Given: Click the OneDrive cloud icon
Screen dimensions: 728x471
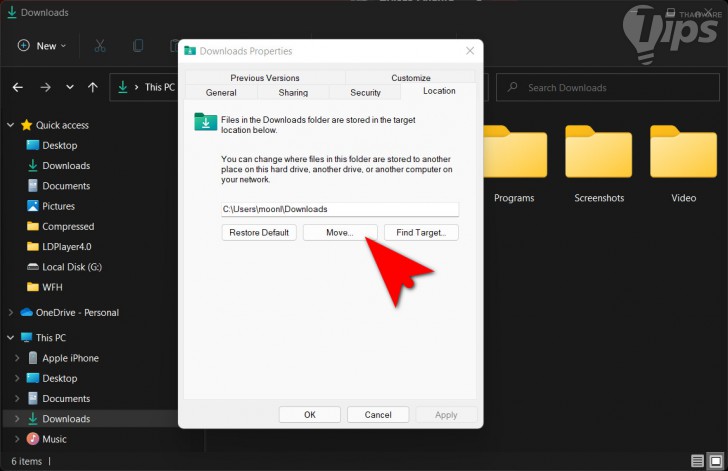Looking at the screenshot, I should [x=26, y=313].
